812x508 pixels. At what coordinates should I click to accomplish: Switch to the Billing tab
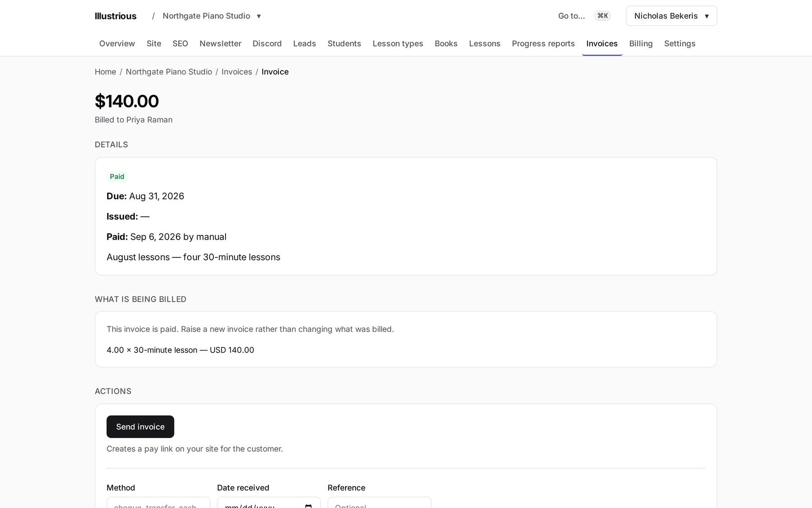click(641, 43)
